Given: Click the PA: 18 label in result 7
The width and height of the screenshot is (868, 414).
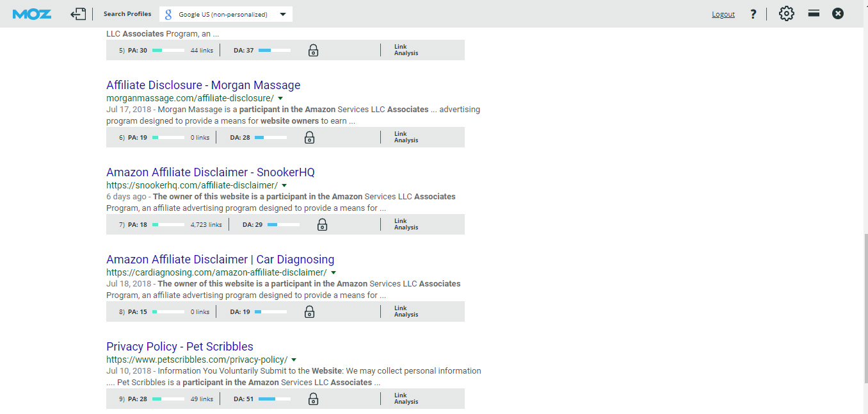Looking at the screenshot, I should click(x=138, y=225).
